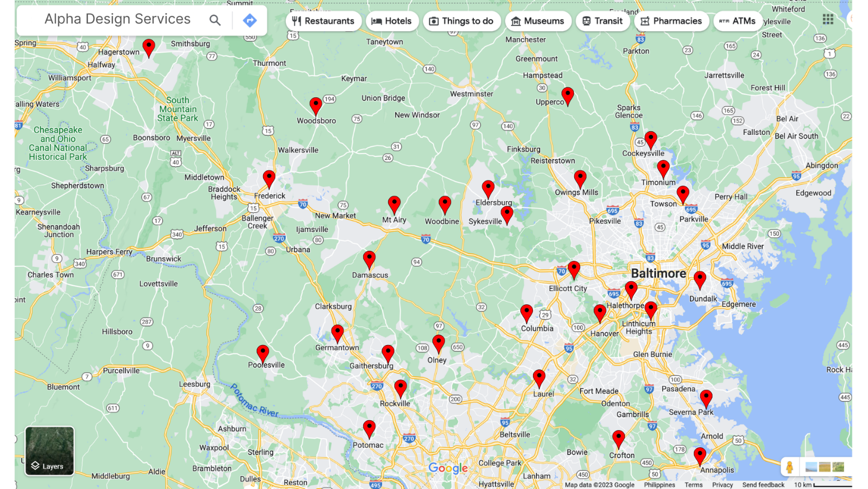Image resolution: width=868 pixels, height=489 pixels.
Task: Activate the Street View pegman
Action: pos(789,467)
